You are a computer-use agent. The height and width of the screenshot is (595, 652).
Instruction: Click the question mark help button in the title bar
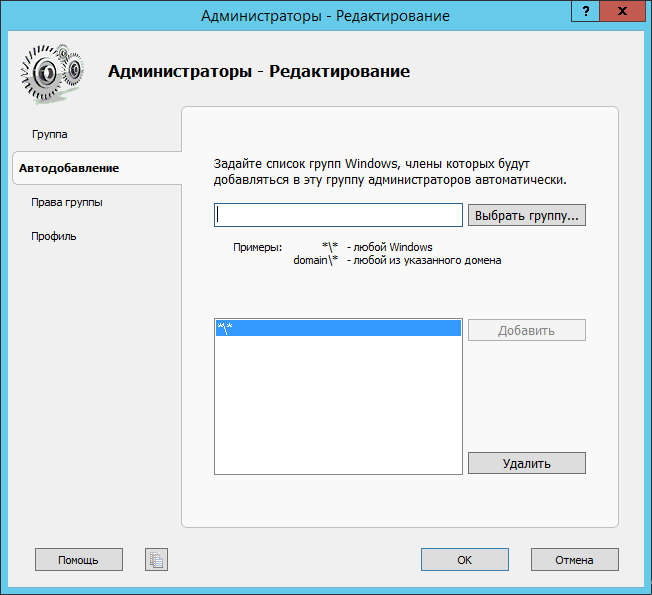(585, 11)
